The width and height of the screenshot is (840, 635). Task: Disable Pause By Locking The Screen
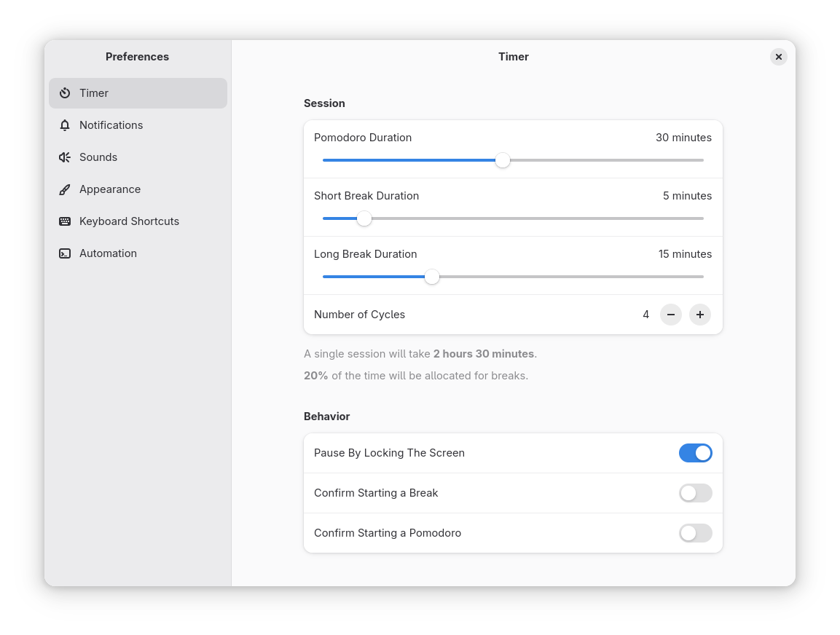click(695, 453)
